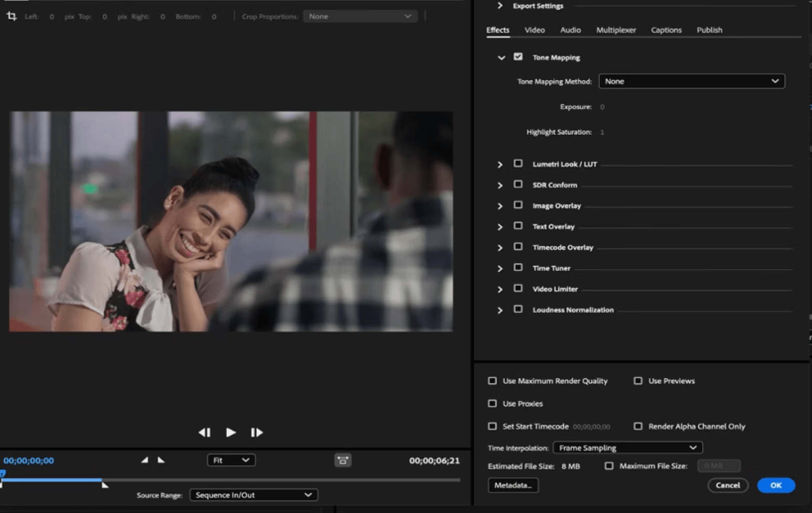This screenshot has width=812, height=513.
Task: Enable the SDR Conform checkbox
Action: tap(518, 184)
